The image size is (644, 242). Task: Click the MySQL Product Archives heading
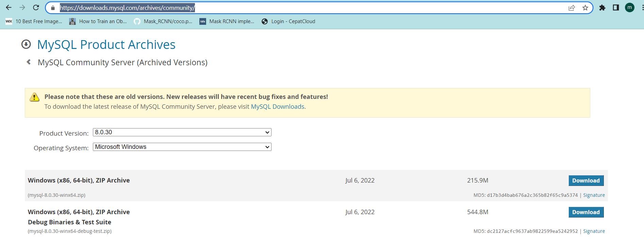[106, 45]
